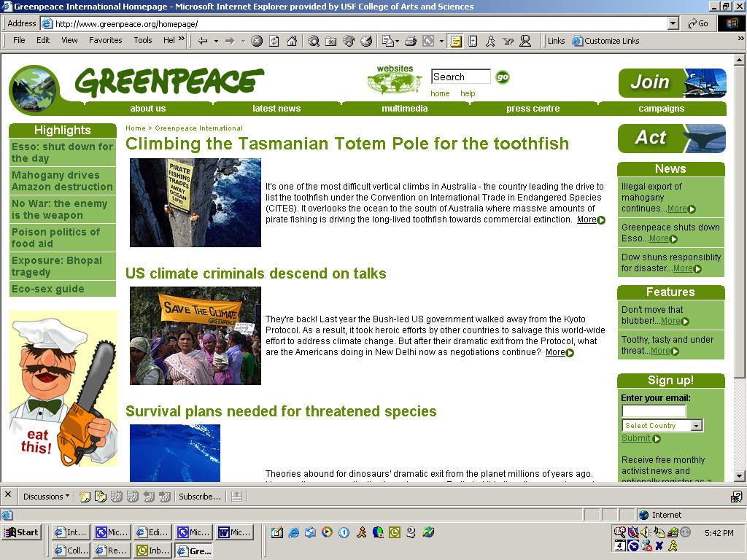
Task: Click the Greenpeace globe logo
Action: (x=34, y=90)
